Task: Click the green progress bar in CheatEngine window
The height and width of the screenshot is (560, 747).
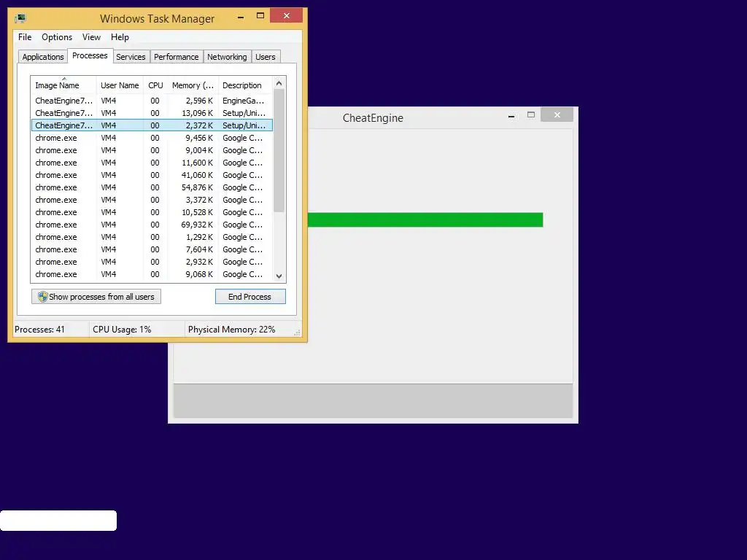Action: tap(425, 220)
